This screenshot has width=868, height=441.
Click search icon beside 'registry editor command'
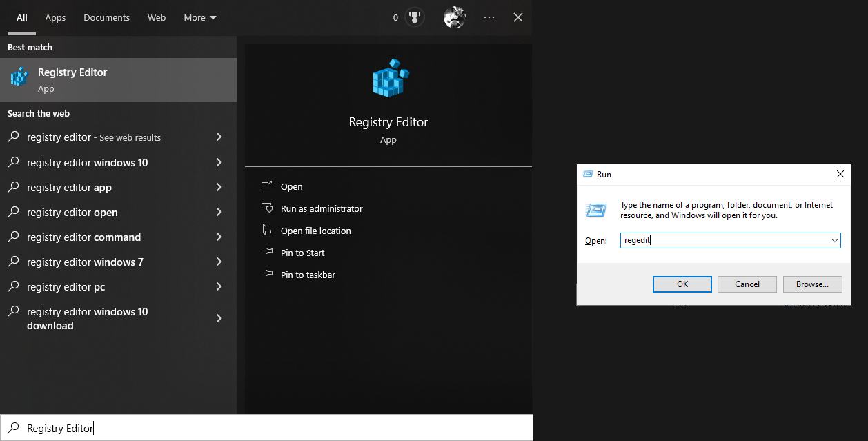pyautogui.click(x=13, y=237)
